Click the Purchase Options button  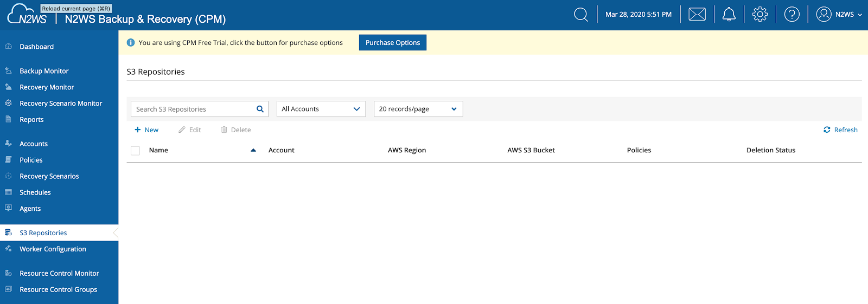[x=393, y=43]
